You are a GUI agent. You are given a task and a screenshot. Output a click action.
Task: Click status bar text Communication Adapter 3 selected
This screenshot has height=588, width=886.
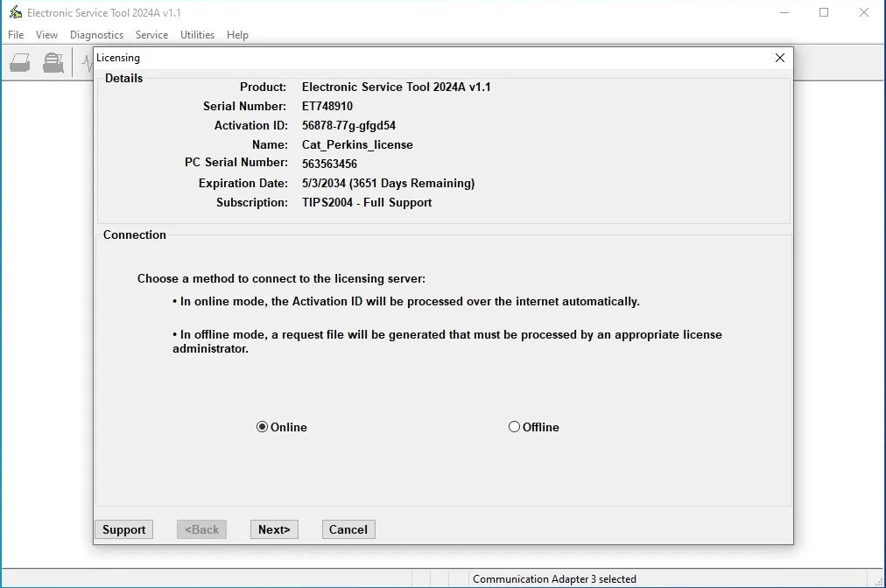coord(554,579)
